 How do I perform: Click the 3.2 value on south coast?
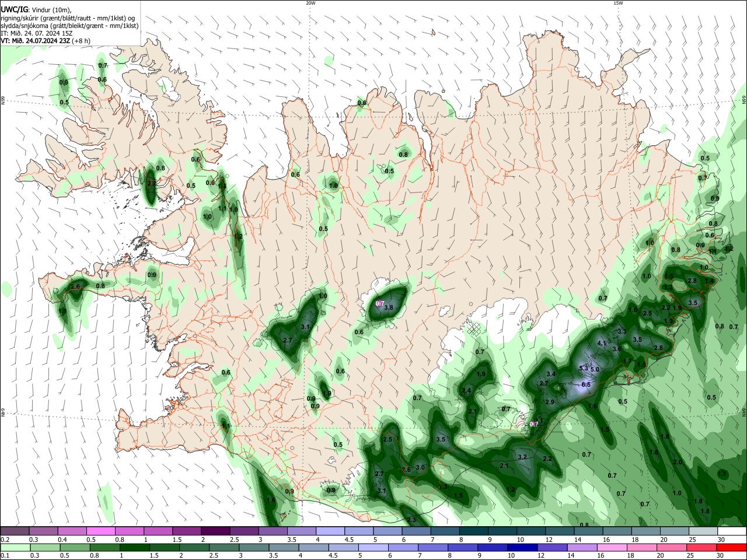point(523,457)
